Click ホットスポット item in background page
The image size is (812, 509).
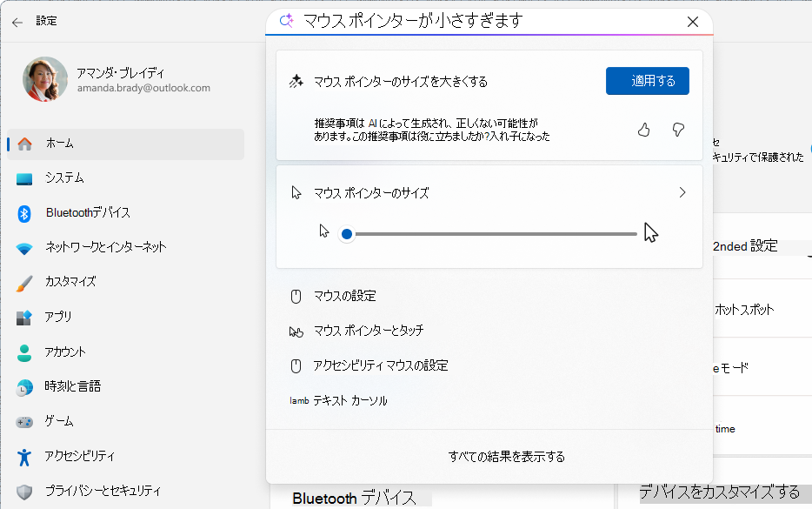pos(744,310)
